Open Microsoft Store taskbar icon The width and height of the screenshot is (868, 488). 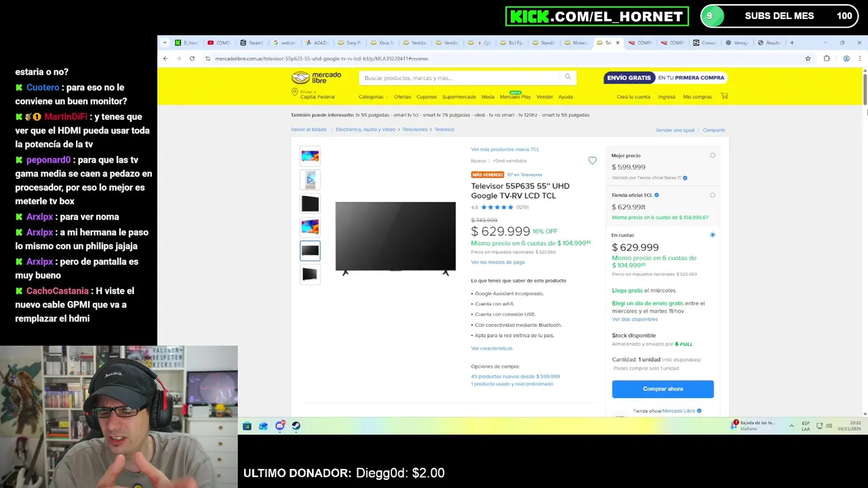coord(247,426)
